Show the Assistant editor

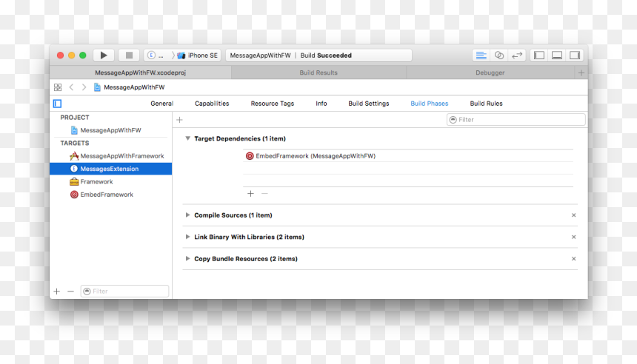pos(499,55)
